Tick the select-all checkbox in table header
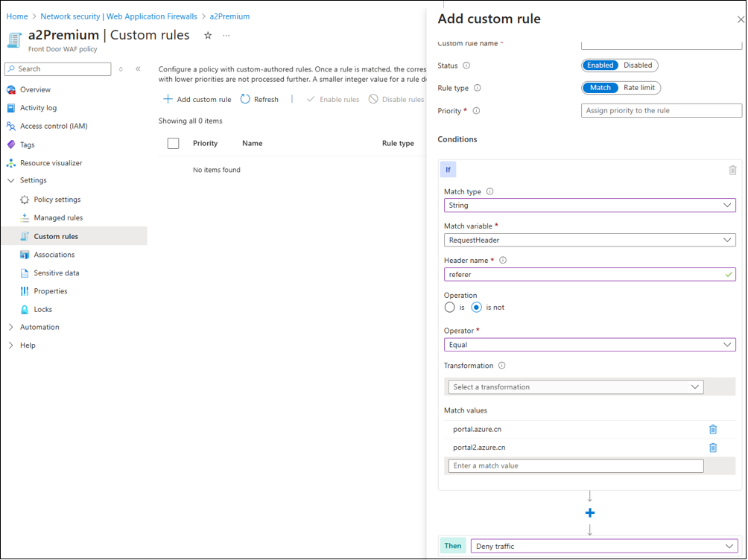The width and height of the screenshot is (748, 560). coord(173,144)
